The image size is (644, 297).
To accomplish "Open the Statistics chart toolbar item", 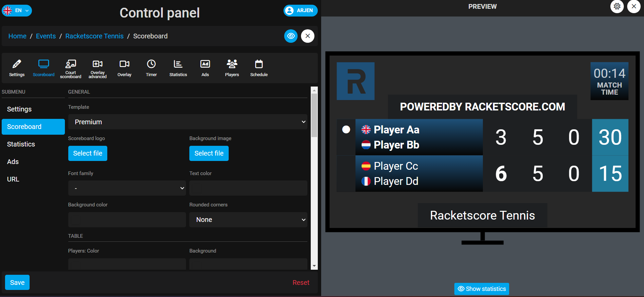I will tap(178, 68).
